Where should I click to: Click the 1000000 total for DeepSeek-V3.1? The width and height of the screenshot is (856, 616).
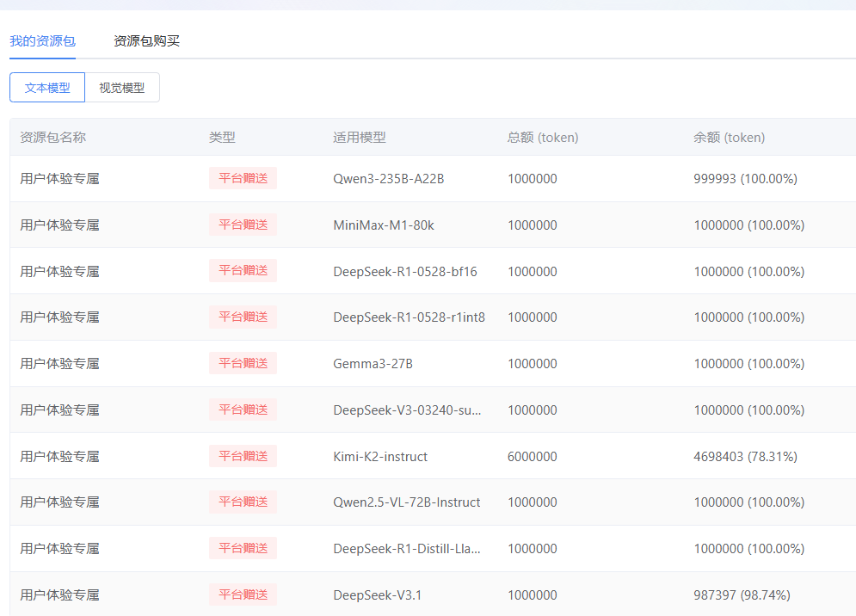[533, 595]
